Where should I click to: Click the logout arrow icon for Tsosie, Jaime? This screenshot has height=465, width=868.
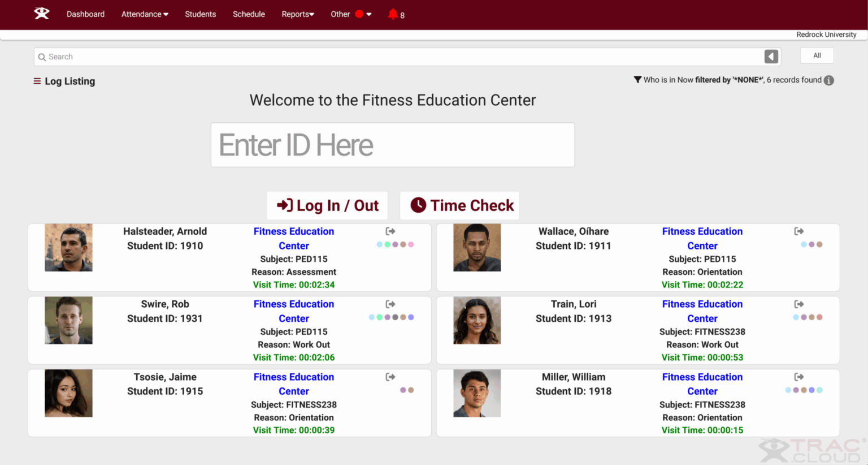(390, 377)
